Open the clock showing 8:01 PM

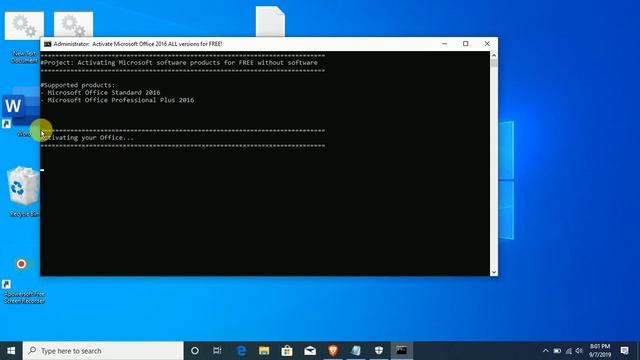[600, 351]
